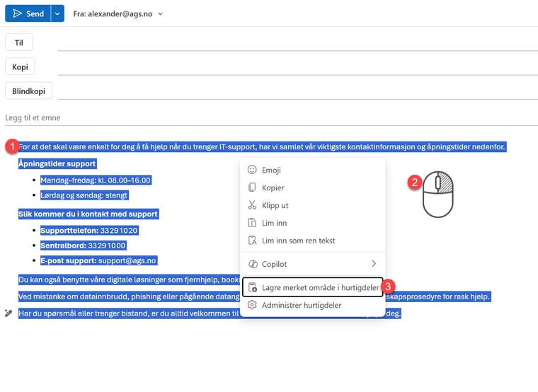538x392 pixels.
Task: Click 'E-post support: support@ags.no' line
Action: [98, 260]
